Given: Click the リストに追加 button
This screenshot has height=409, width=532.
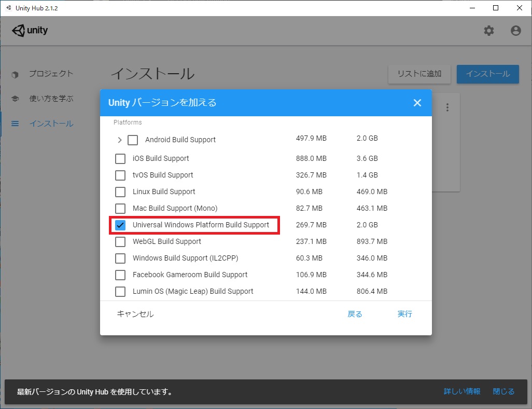Looking at the screenshot, I should click(x=419, y=74).
